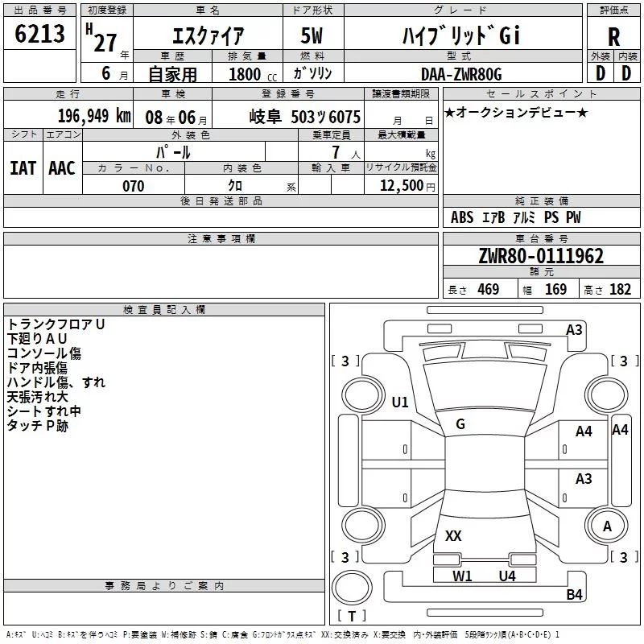Select inspector note 天張汚れ大
The height and width of the screenshot is (644, 644).
pos(37,397)
